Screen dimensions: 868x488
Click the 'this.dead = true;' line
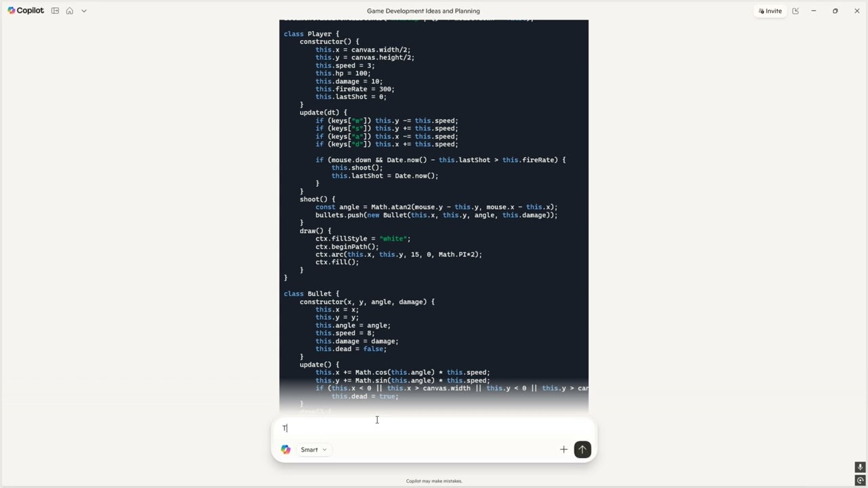click(x=365, y=396)
